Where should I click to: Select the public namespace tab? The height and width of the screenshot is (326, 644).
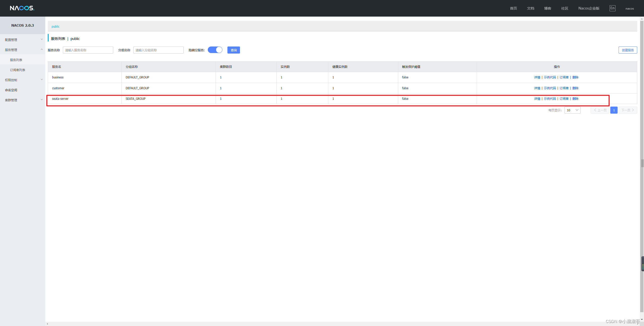pyautogui.click(x=56, y=26)
